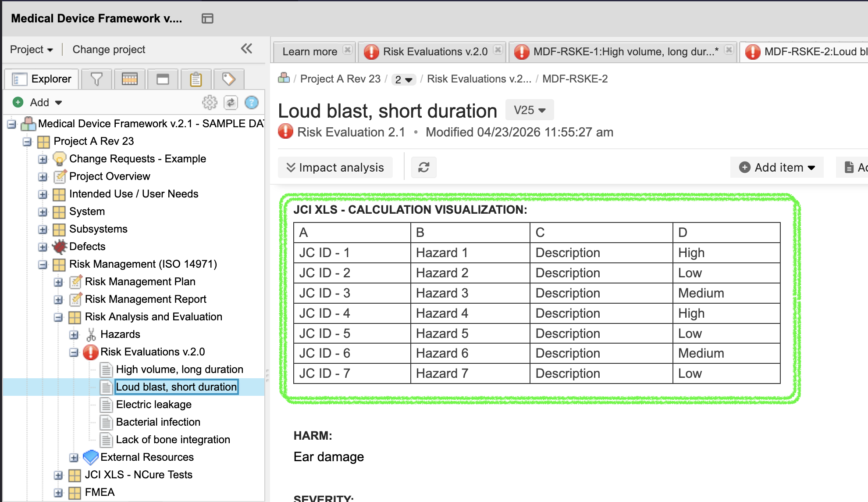Click the refresh icon next to Impact analysis
The image size is (868, 502).
tap(423, 167)
